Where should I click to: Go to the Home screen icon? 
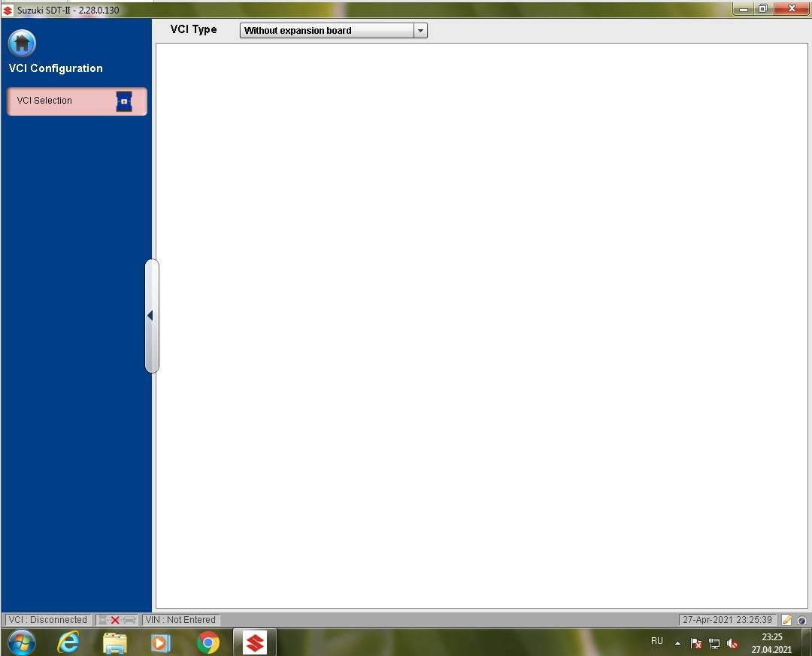[x=22, y=43]
